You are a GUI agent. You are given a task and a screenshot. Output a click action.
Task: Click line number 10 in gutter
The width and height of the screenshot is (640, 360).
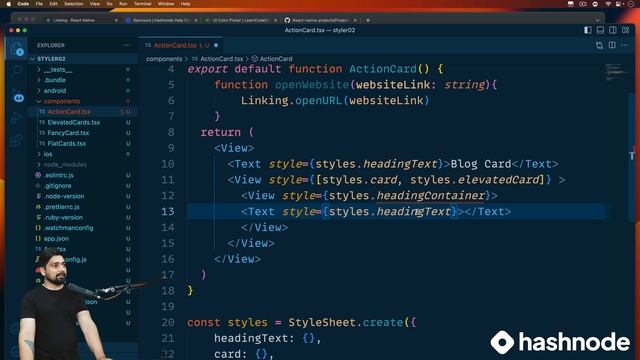(167, 164)
